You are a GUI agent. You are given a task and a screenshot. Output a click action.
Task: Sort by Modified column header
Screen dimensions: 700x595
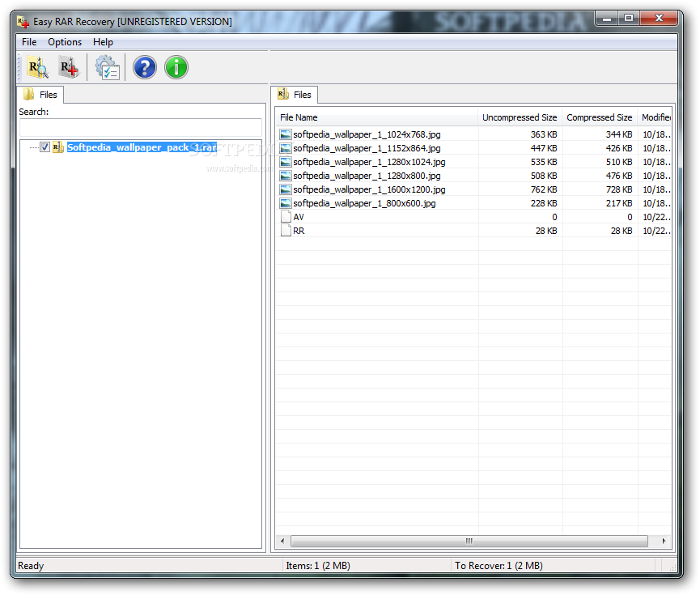[x=655, y=117]
